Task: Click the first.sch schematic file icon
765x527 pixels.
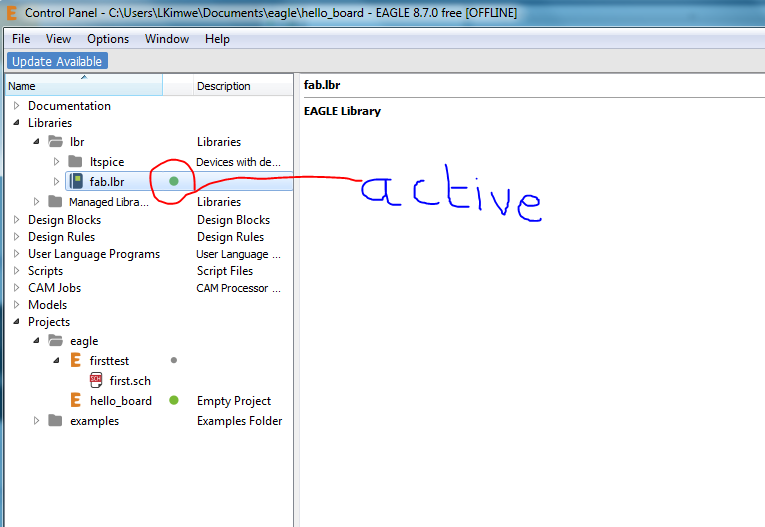Action: [96, 380]
